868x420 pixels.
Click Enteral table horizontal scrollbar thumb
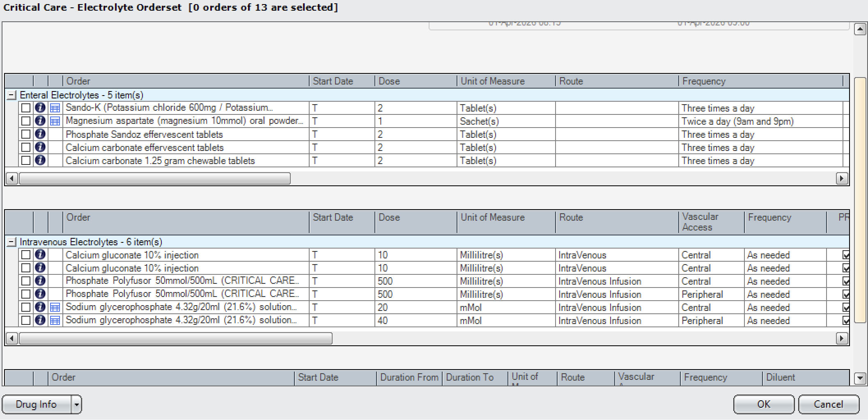[x=155, y=178]
